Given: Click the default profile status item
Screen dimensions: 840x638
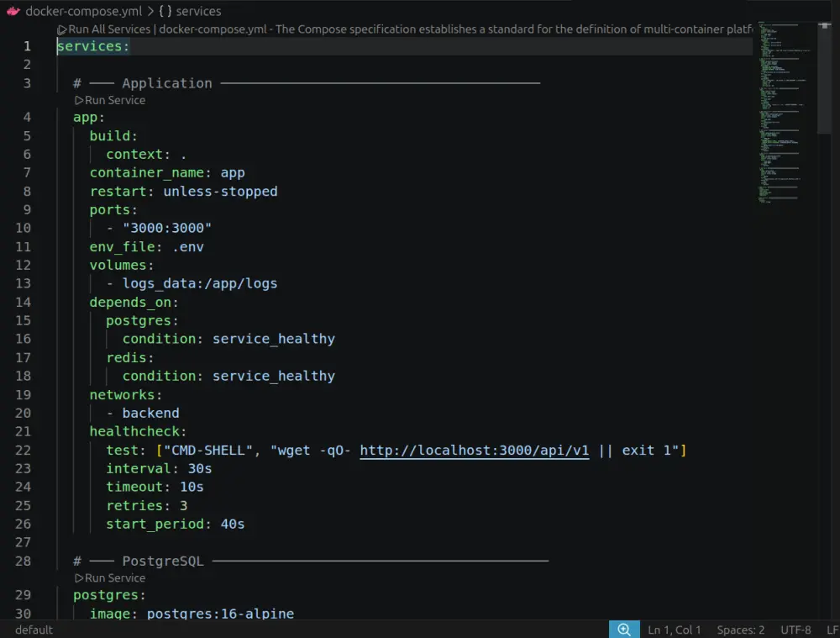Looking at the screenshot, I should (34, 630).
